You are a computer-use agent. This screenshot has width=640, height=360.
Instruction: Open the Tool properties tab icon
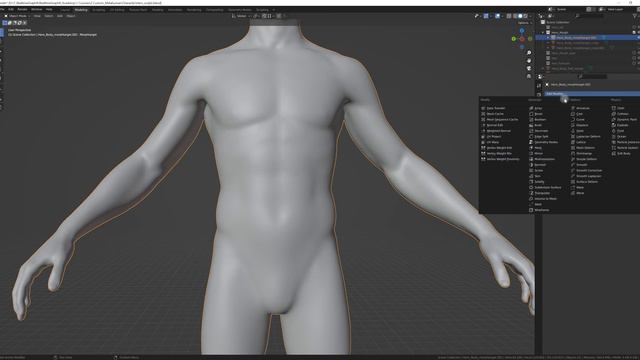point(539,85)
